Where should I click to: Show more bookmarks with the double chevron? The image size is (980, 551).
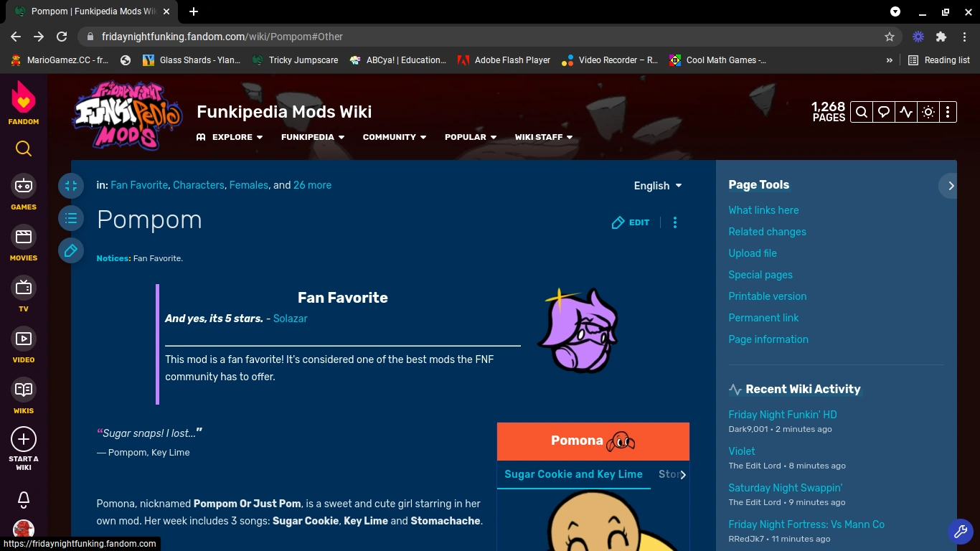point(890,60)
